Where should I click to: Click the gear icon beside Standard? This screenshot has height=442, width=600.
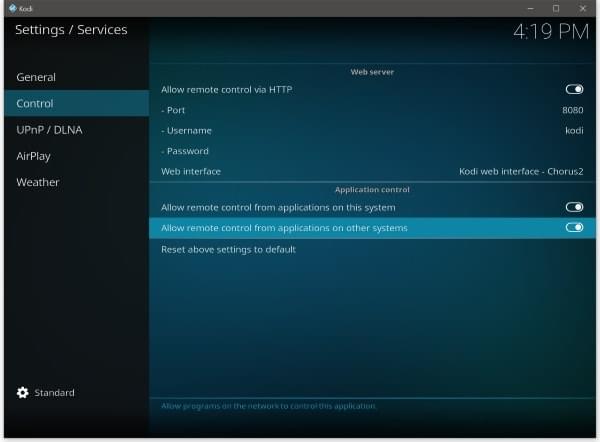23,393
